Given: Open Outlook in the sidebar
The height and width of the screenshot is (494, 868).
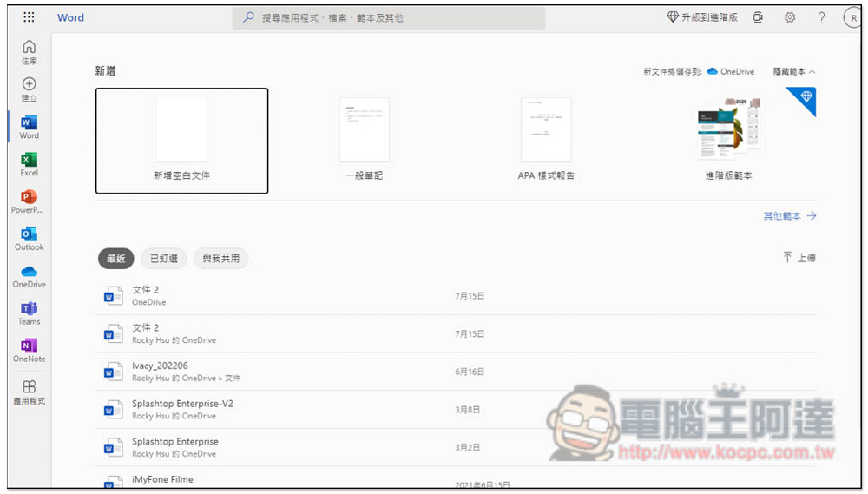Looking at the screenshot, I should tap(29, 238).
